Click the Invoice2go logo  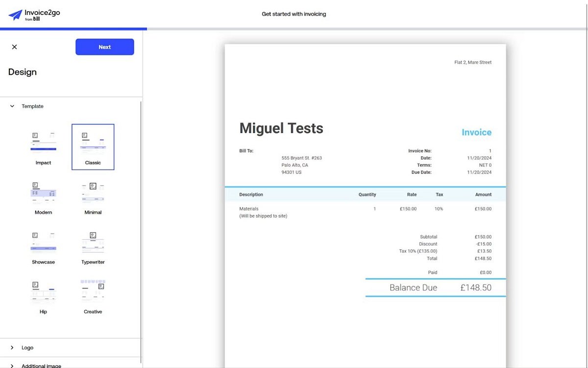(x=33, y=14)
